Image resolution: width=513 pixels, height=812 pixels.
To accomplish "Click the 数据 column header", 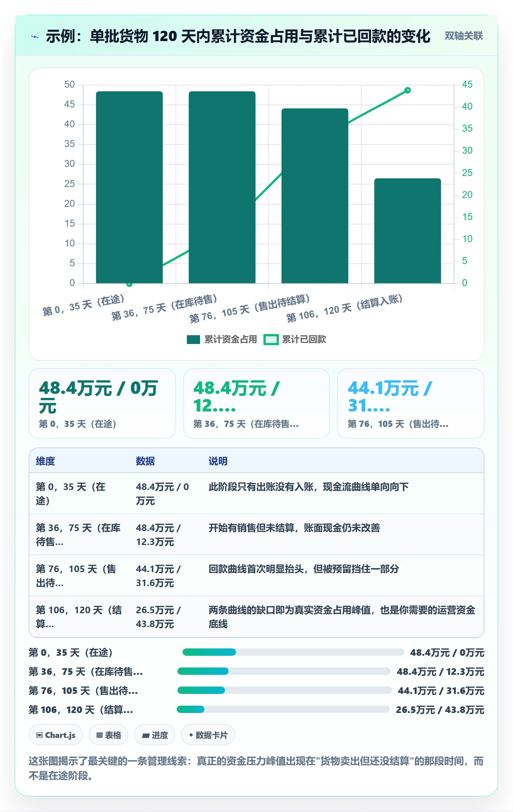I will 145,461.
